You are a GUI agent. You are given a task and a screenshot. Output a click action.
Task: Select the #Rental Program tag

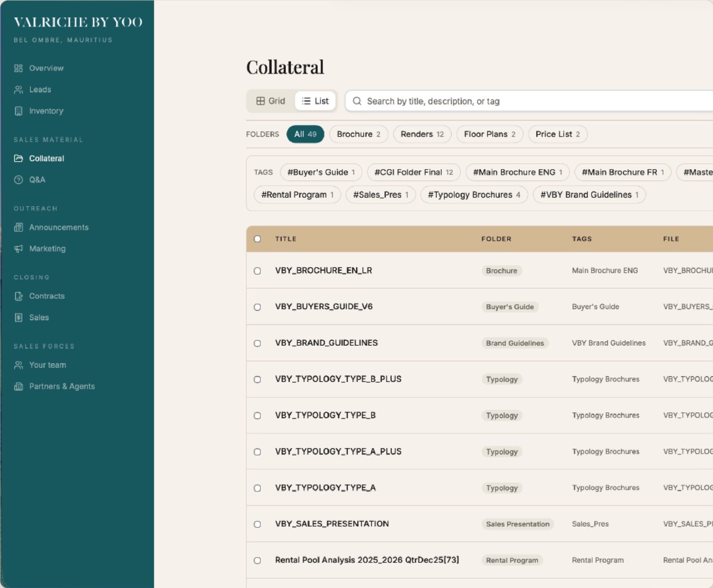[x=297, y=195]
